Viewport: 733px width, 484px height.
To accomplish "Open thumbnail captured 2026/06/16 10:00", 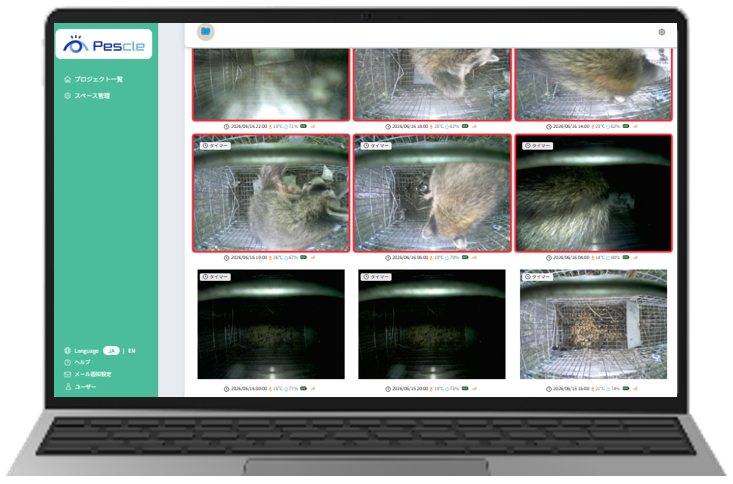I will pos(271,193).
